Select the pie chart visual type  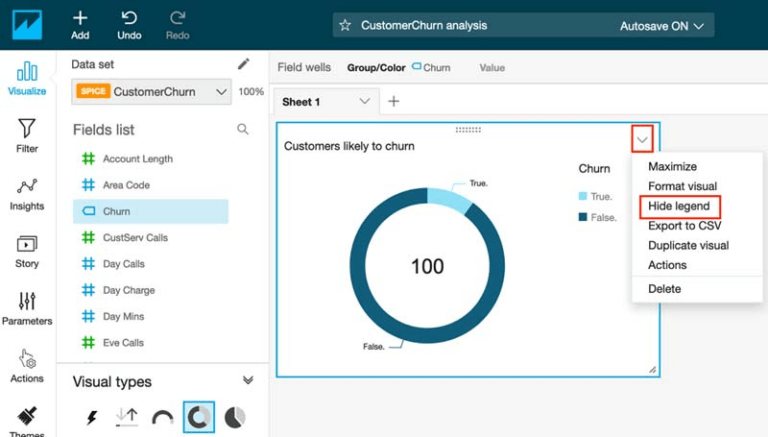pyautogui.click(x=234, y=418)
